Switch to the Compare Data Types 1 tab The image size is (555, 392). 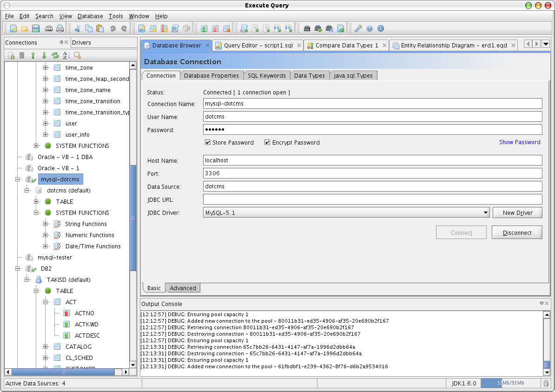[x=346, y=45]
